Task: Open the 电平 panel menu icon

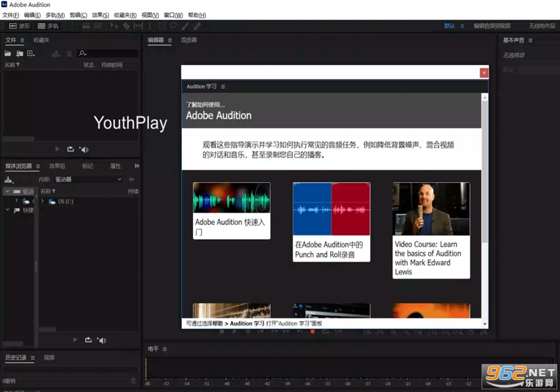Action: click(x=165, y=349)
